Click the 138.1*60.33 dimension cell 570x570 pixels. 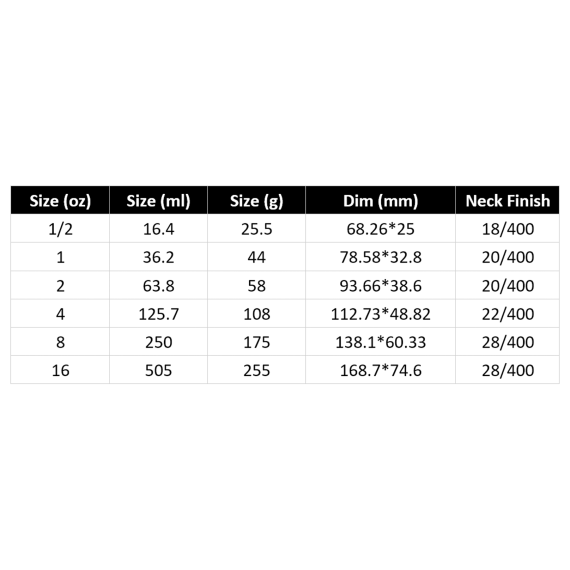(381, 342)
